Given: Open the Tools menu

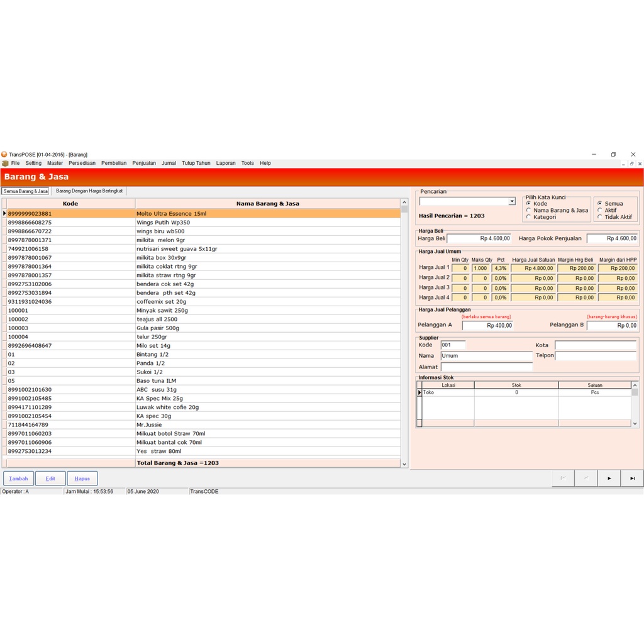Looking at the screenshot, I should 247,163.
